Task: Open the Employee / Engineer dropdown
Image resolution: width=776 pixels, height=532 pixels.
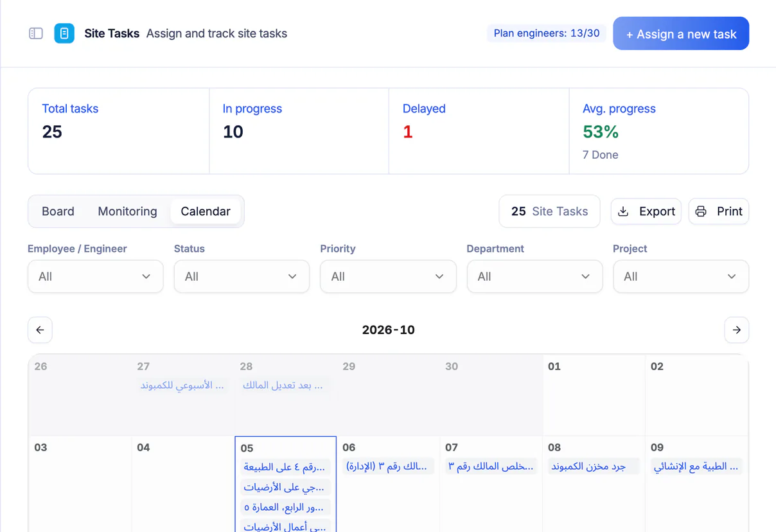Action: pos(95,276)
